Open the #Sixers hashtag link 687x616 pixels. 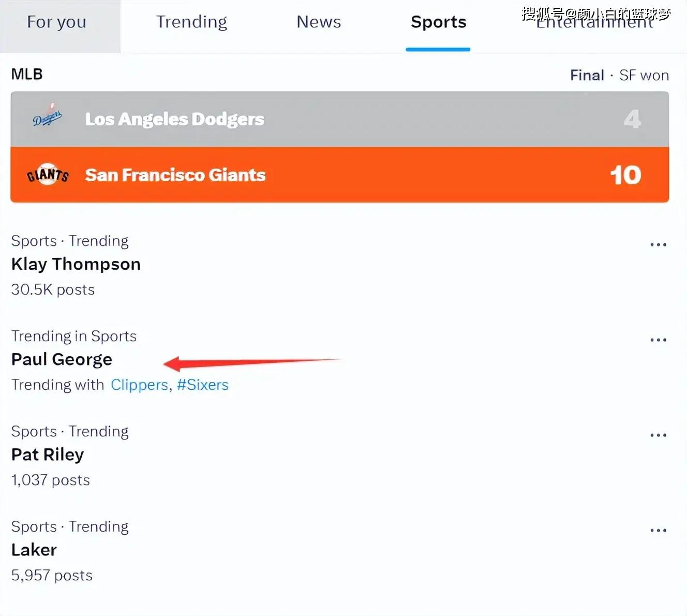click(x=202, y=385)
